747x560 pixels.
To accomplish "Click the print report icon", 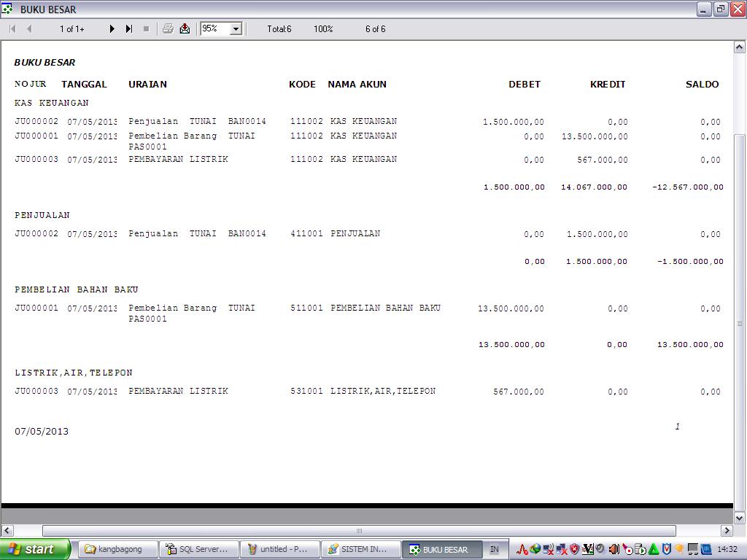I will 168,29.
